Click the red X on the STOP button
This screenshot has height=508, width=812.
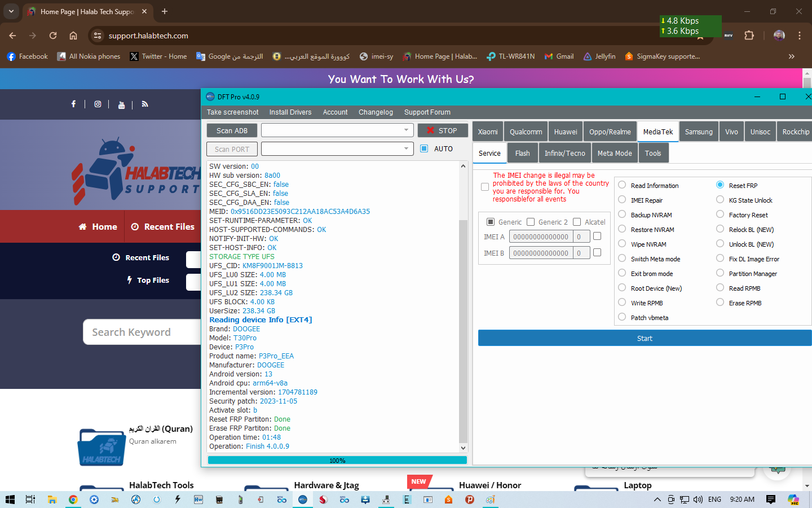431,130
